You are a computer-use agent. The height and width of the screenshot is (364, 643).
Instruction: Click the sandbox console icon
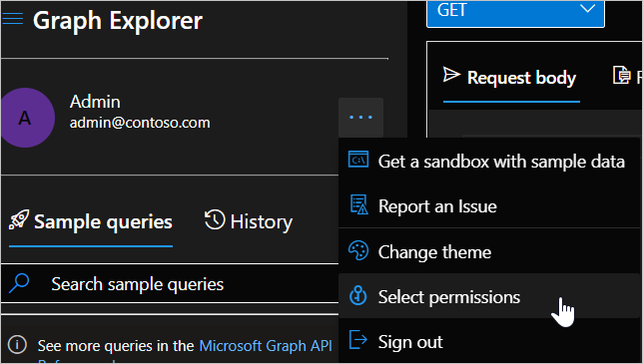[x=358, y=160]
